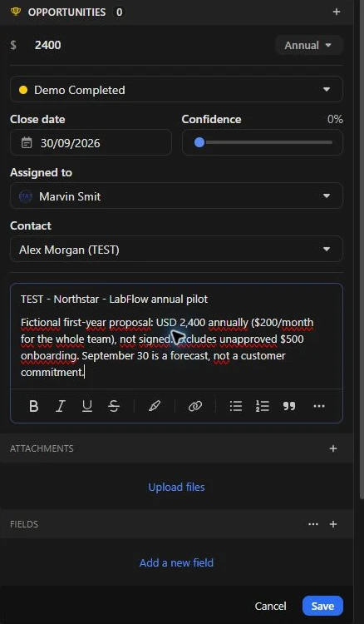The height and width of the screenshot is (624, 364).
Task: Add an attachment with plus icon
Action: [x=333, y=448]
